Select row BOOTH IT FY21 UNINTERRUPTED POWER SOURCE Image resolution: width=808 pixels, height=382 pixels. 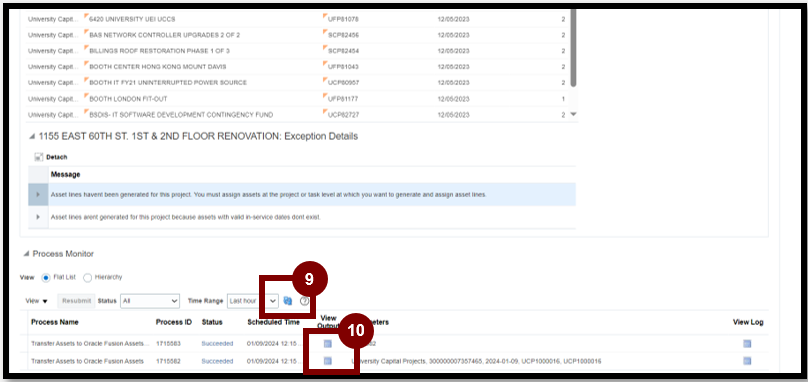301,82
